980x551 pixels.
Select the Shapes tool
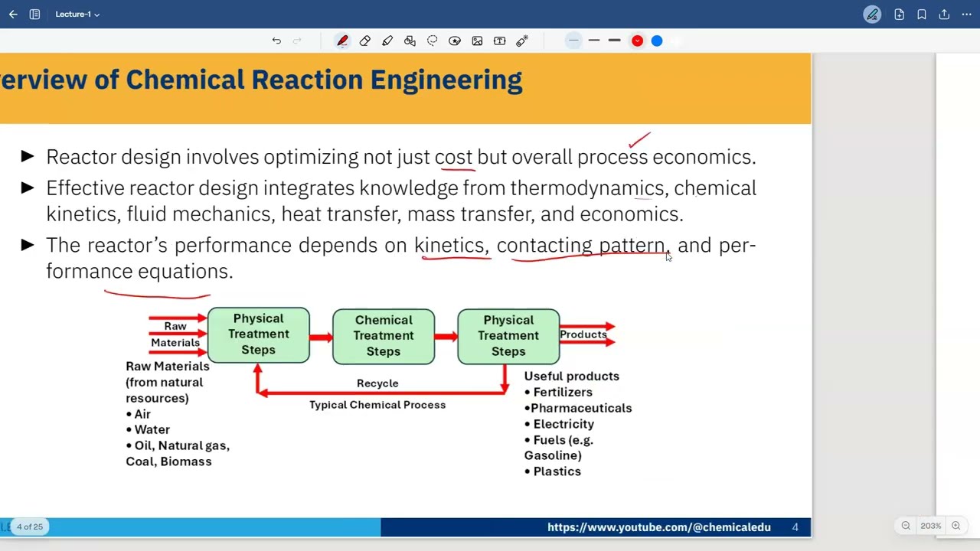click(x=410, y=41)
